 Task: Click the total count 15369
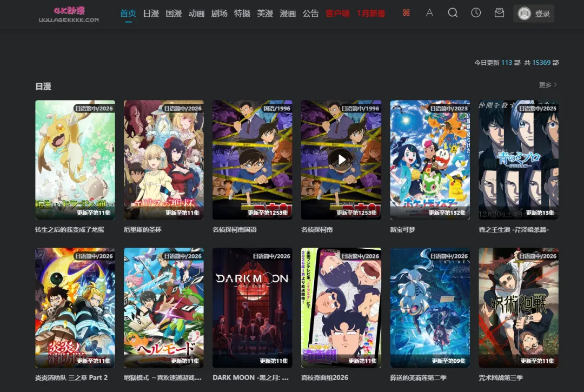pos(541,63)
